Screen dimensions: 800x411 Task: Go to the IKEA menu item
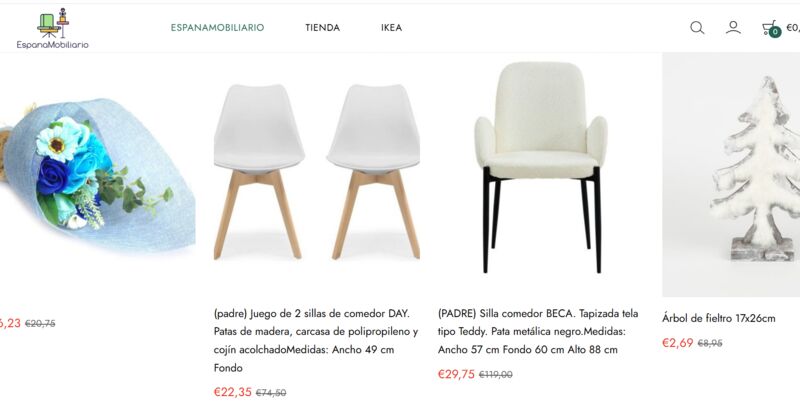391,28
